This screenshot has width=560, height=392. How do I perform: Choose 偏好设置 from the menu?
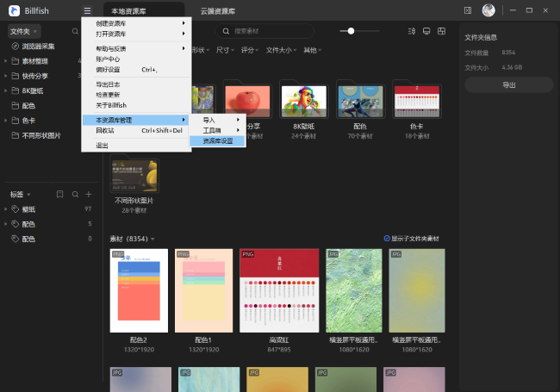coord(108,70)
